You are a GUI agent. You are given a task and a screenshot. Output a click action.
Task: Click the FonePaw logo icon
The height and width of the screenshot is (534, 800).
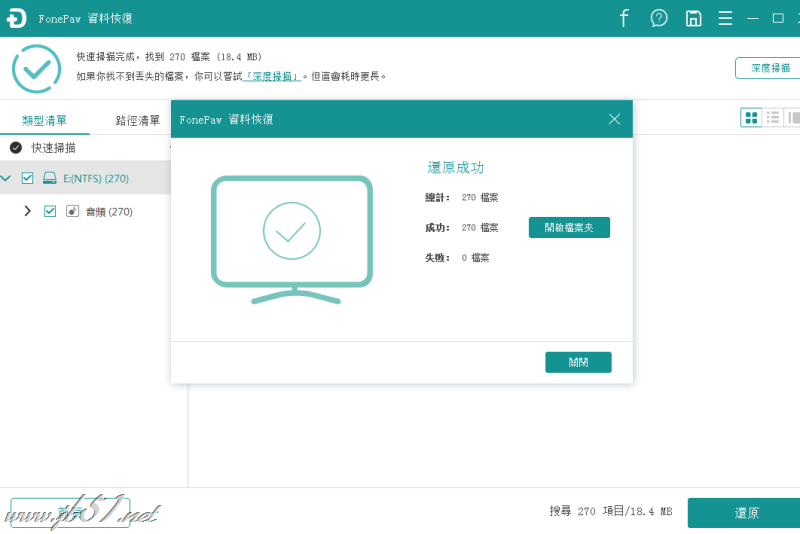[16, 18]
